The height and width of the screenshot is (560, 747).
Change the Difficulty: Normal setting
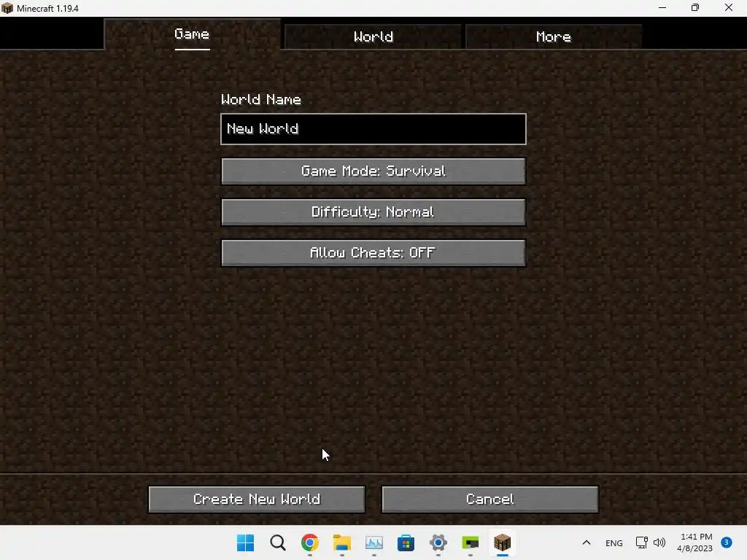[x=373, y=212]
